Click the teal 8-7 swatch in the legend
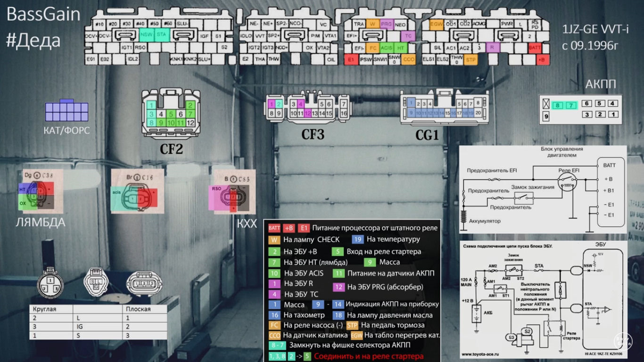644x362 pixels. click(x=277, y=345)
